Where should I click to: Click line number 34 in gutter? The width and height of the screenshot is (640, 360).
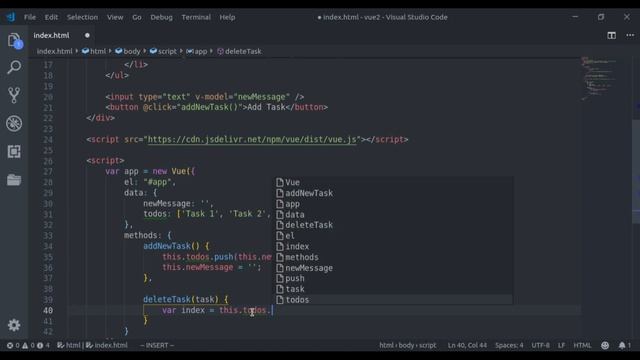(48, 247)
